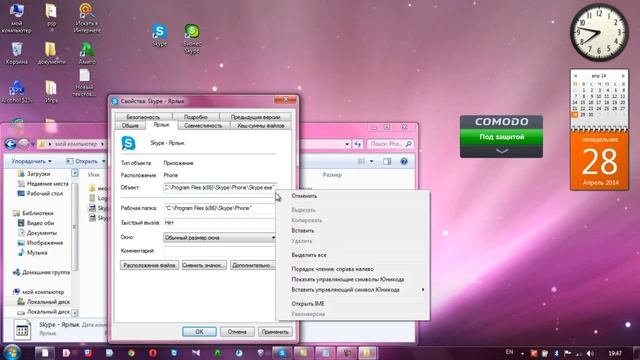
Task: Click the Объект target path field
Action: point(220,187)
